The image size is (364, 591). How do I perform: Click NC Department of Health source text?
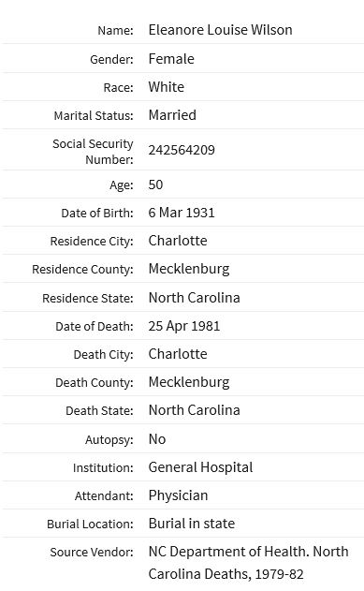click(x=249, y=563)
